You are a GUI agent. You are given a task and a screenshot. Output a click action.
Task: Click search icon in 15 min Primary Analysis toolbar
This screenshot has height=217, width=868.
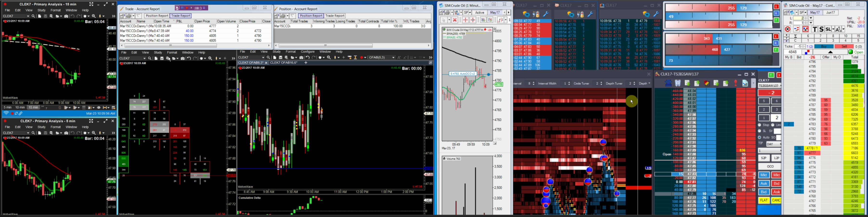[33, 16]
